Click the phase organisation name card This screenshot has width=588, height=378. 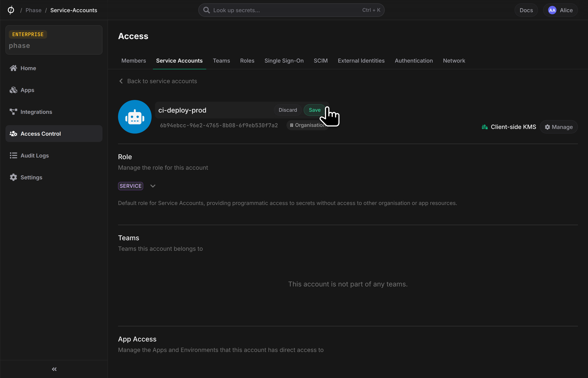[x=54, y=40]
